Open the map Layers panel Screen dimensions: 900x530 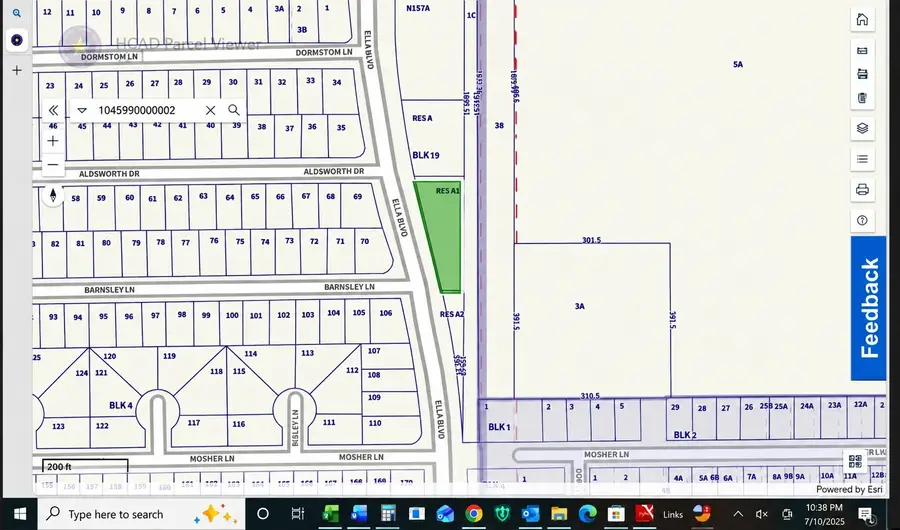(x=862, y=128)
